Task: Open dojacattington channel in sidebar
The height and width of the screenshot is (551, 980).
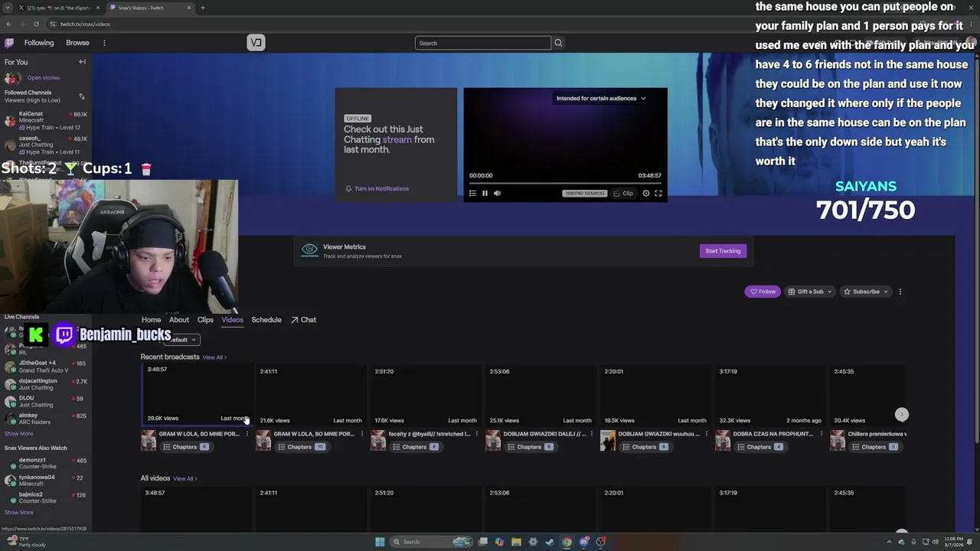Action: tap(46, 384)
